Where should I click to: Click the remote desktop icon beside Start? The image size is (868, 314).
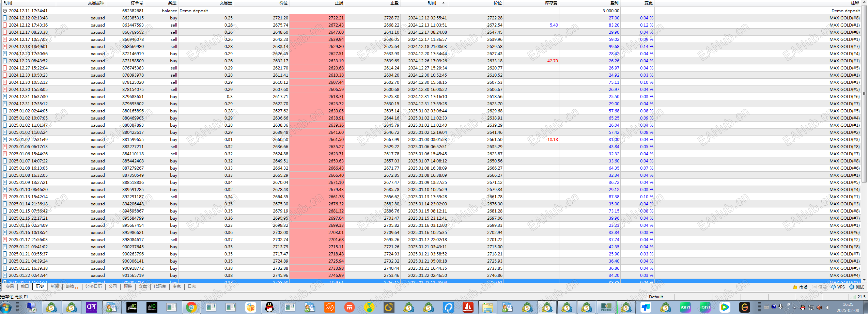click(32, 307)
